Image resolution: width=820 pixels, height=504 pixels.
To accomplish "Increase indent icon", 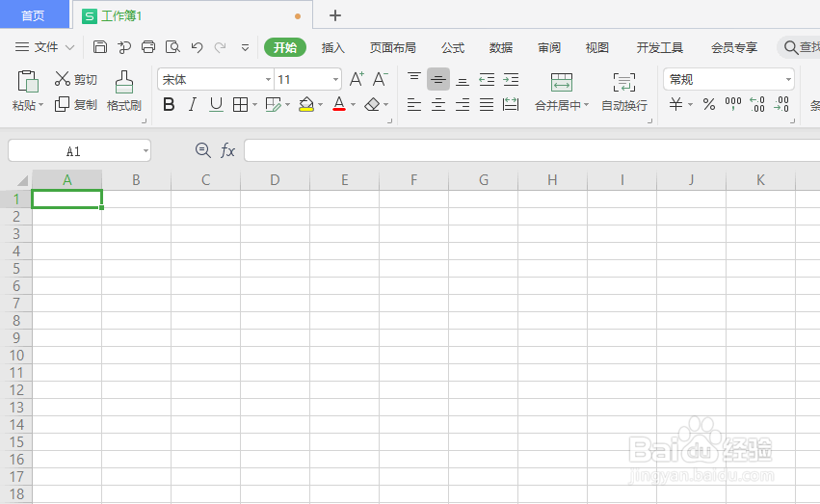I will pos(511,79).
